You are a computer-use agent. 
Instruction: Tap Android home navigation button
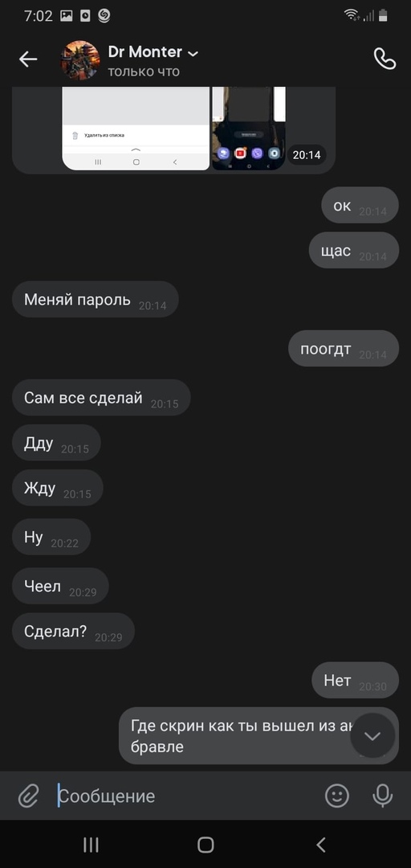(205, 844)
